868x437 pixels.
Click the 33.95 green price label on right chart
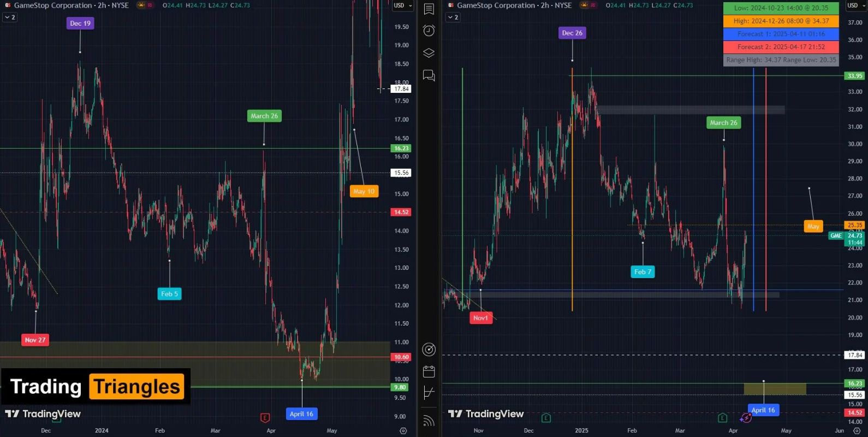tap(854, 76)
